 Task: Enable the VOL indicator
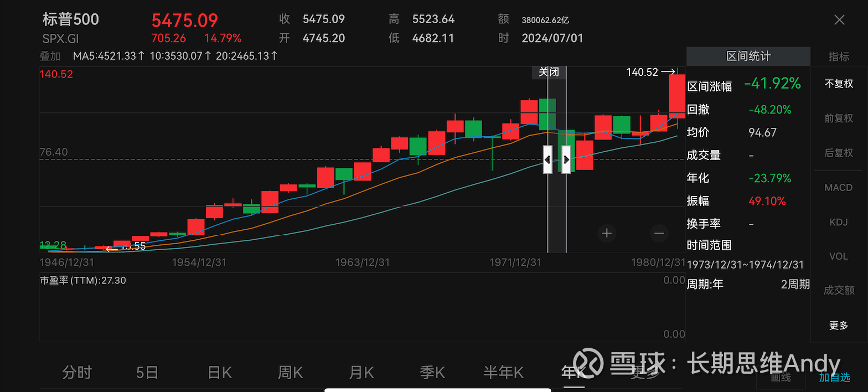click(839, 256)
